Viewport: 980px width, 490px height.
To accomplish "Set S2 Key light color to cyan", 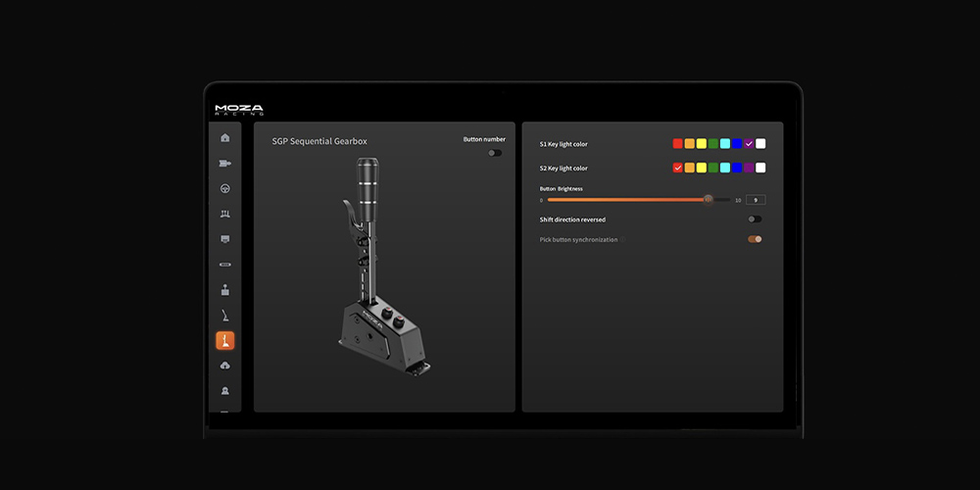I will [x=725, y=168].
